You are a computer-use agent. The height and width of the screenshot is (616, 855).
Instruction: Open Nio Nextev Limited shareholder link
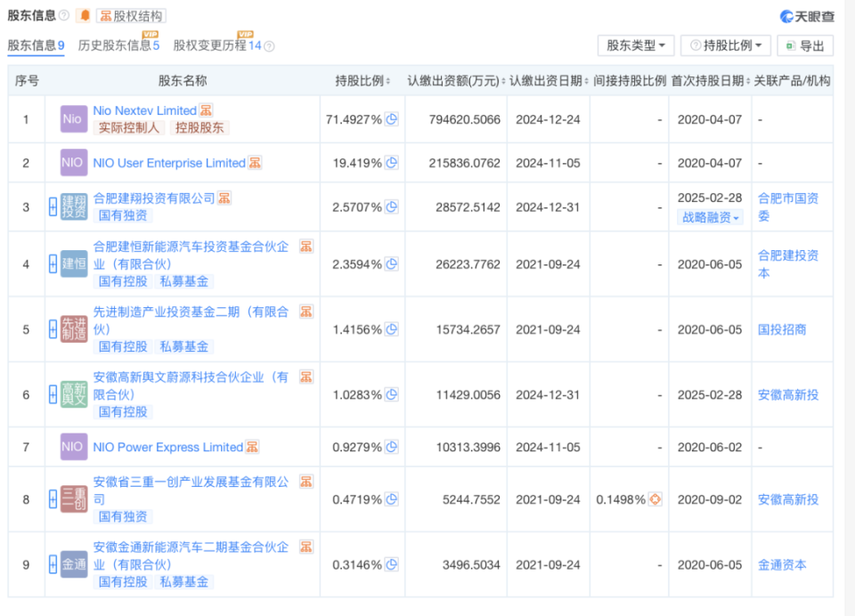point(144,110)
